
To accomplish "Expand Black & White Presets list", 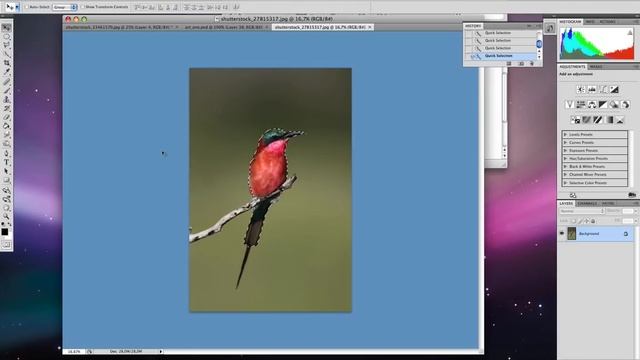I will pyautogui.click(x=565, y=167).
